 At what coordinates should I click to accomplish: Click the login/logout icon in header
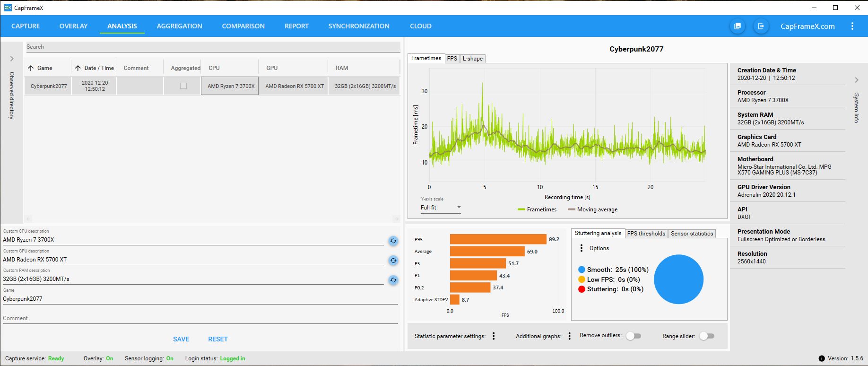click(761, 26)
